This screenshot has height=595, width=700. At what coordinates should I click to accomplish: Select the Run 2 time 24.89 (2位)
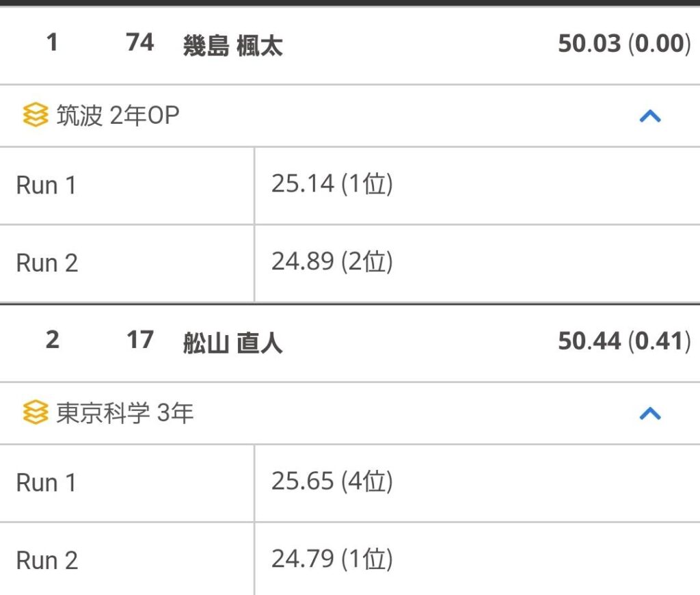pos(332,261)
